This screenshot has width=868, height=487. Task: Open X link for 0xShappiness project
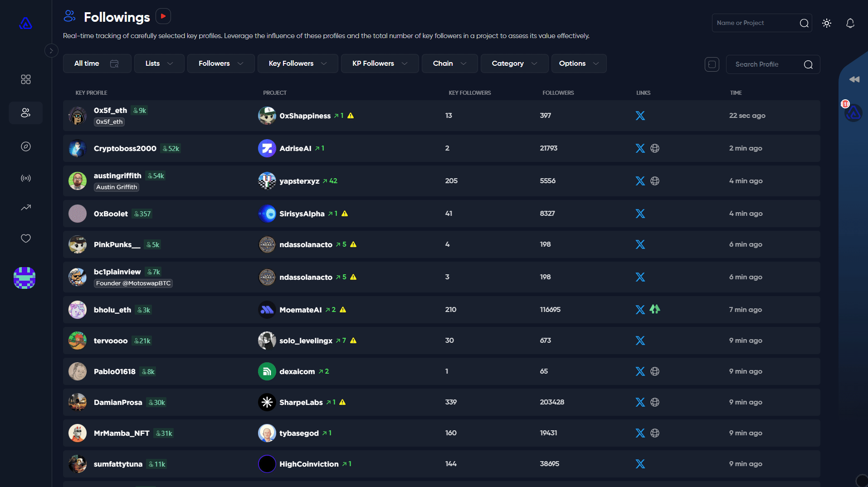(640, 116)
